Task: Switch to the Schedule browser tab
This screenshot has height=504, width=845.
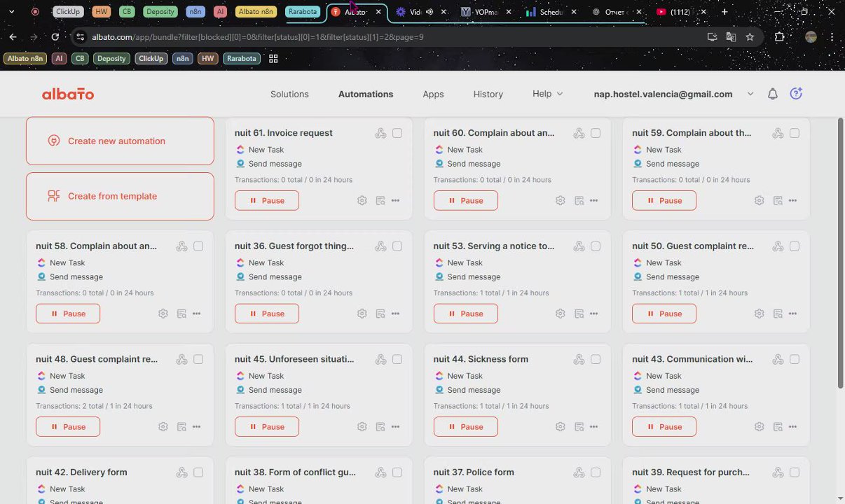Action: pos(551,12)
